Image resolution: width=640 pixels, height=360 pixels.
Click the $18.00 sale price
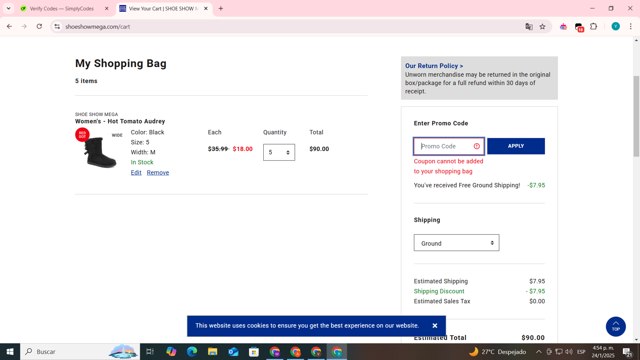tap(242, 149)
